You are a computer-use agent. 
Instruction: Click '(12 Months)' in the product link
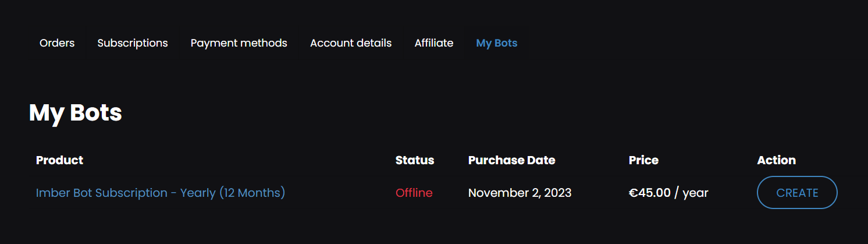tap(252, 193)
